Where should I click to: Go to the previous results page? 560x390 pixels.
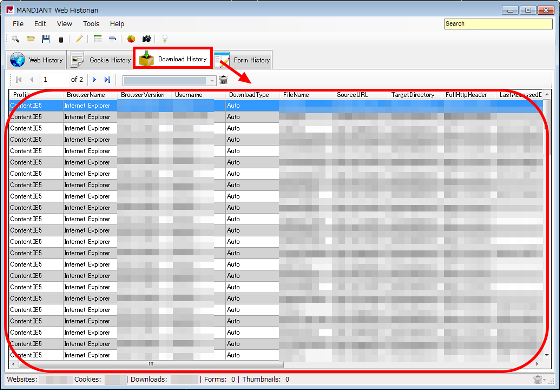(32, 79)
